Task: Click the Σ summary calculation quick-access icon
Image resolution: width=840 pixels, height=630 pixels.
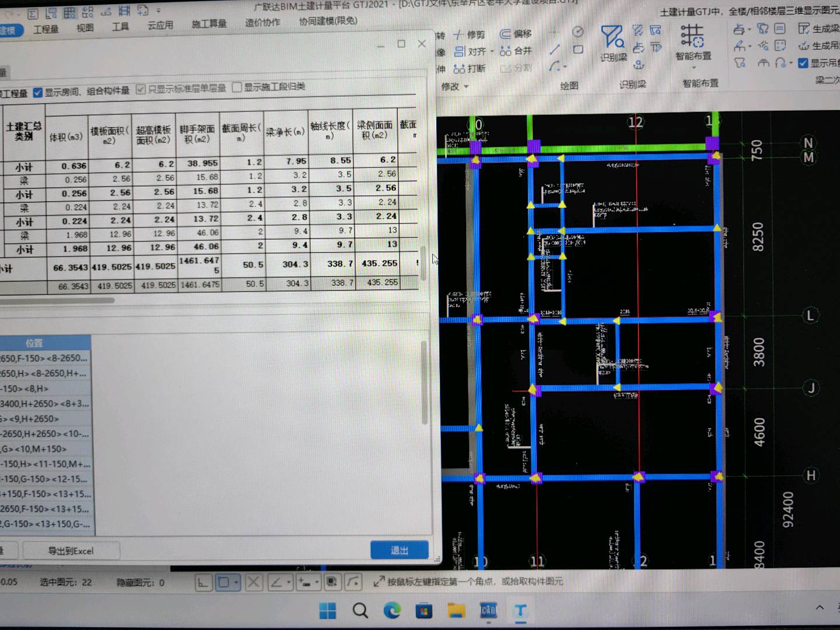Action: [33, 13]
